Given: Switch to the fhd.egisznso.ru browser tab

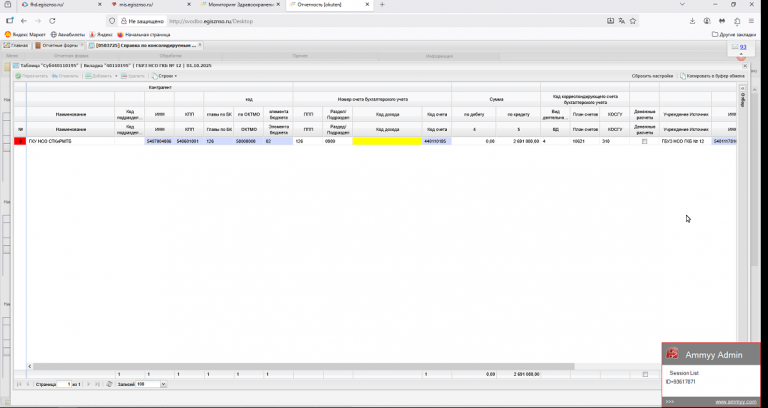Looking at the screenshot, I should [60, 5].
